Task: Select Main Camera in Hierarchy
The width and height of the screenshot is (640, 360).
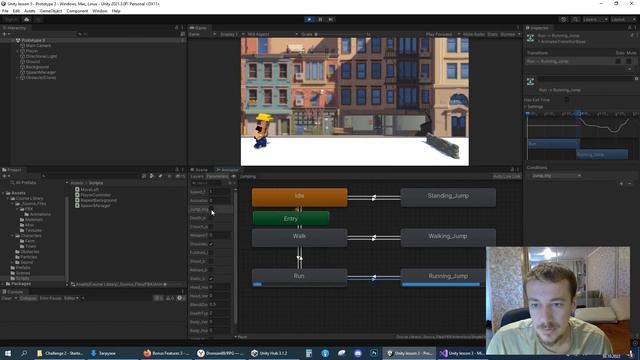Action: coord(38,46)
